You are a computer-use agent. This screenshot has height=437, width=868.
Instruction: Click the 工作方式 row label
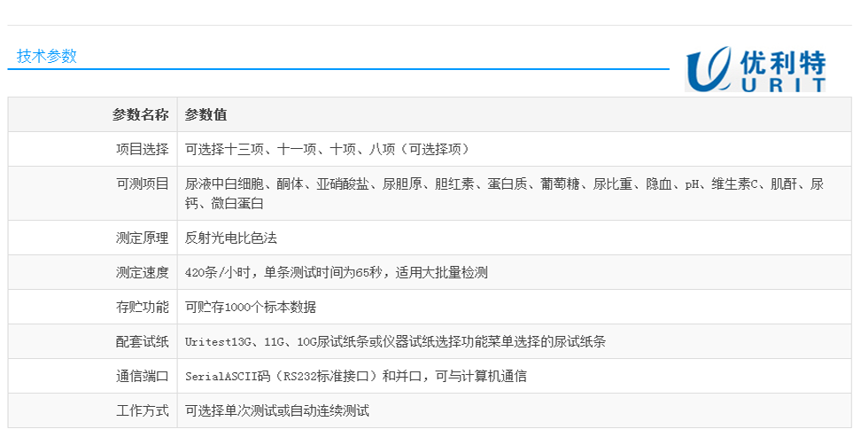(143, 410)
